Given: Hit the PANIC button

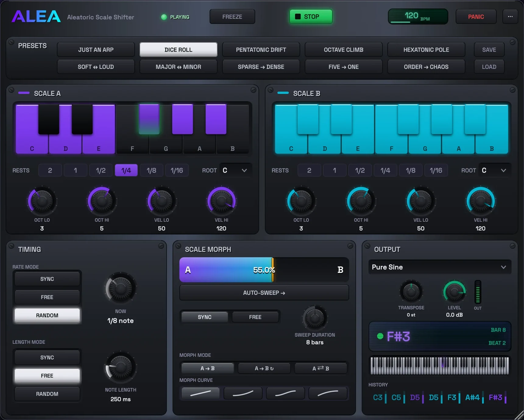Looking at the screenshot, I should click(x=476, y=17).
